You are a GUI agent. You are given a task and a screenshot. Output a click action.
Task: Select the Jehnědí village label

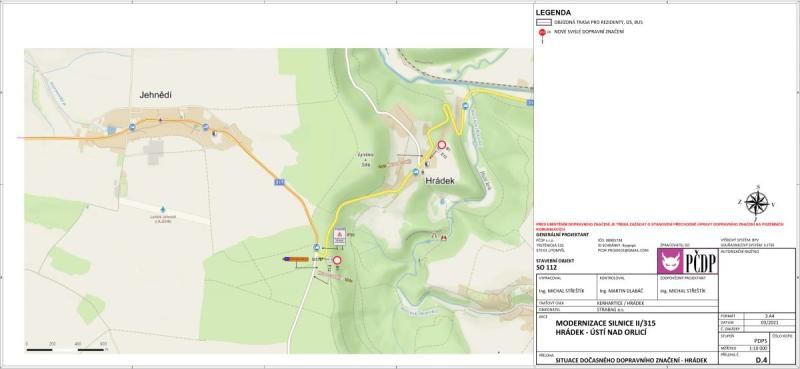[156, 95]
